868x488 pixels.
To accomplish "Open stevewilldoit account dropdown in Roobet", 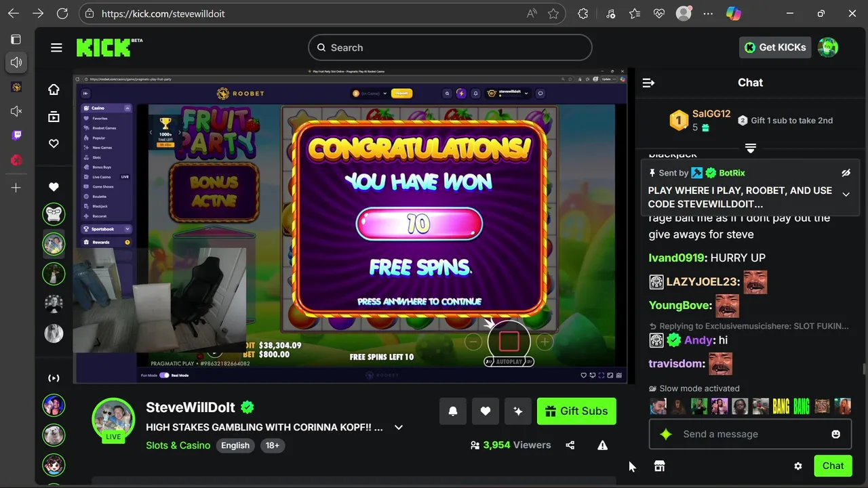I will click(x=508, y=94).
